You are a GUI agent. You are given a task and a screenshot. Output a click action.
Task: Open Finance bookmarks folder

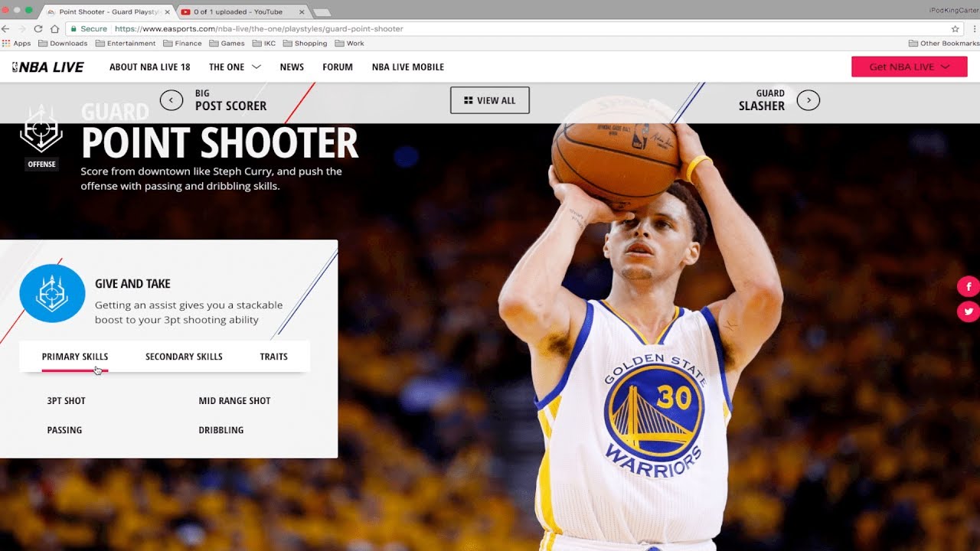tap(182, 44)
